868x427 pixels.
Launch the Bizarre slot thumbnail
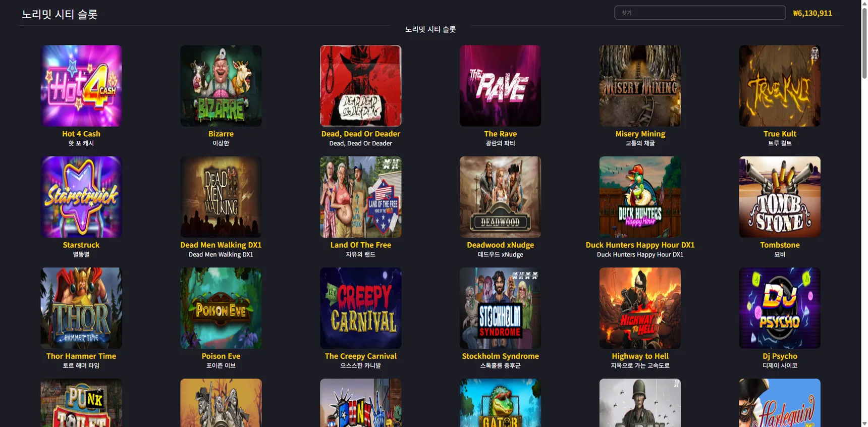(x=221, y=86)
